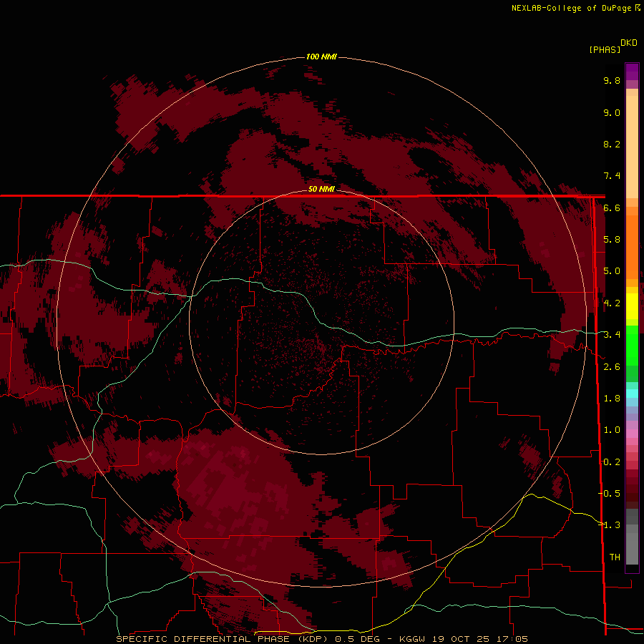Click the TH threshold label on the legend
Screen dimensions: 644x644
coord(615,557)
